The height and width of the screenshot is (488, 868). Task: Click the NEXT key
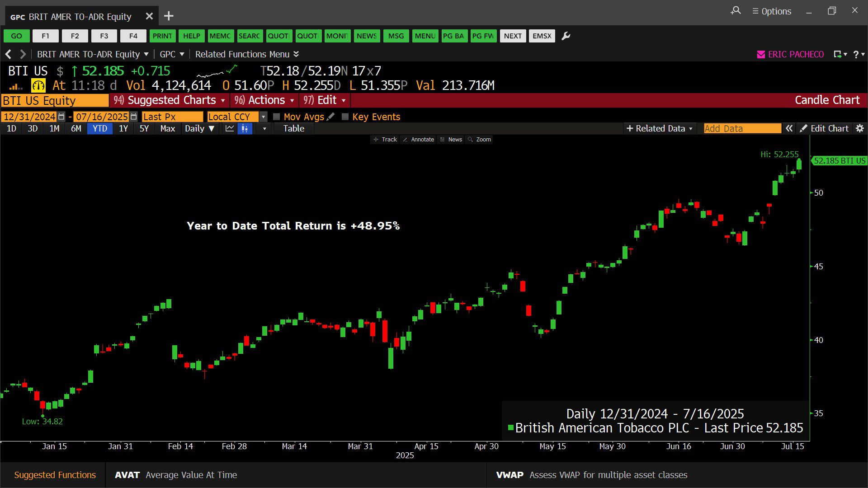tap(513, 36)
